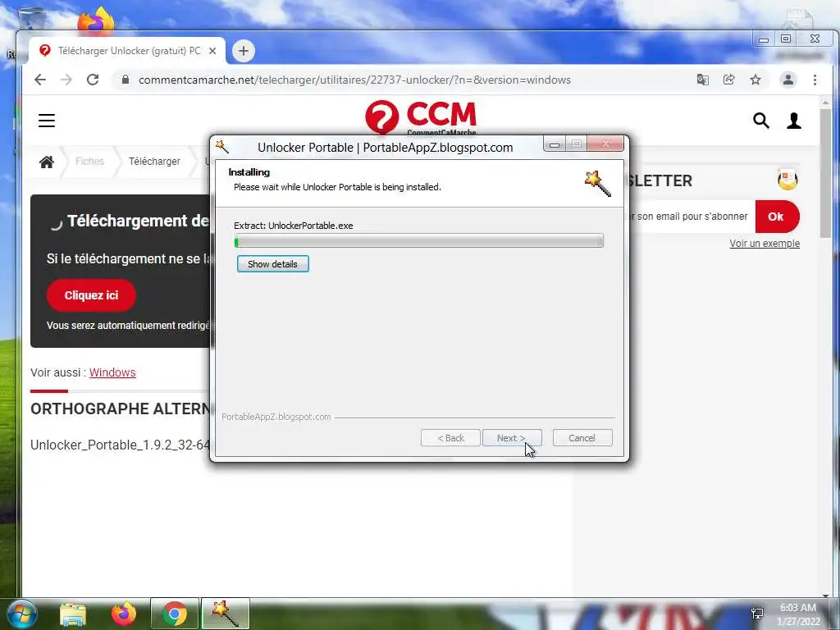840x630 pixels.
Task: Submit newsletter with Ok button
Action: point(777,217)
